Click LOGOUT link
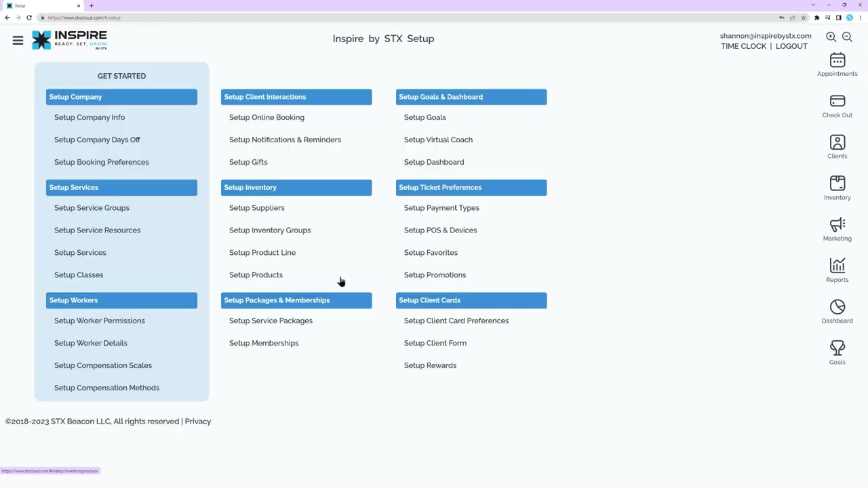 [791, 46]
